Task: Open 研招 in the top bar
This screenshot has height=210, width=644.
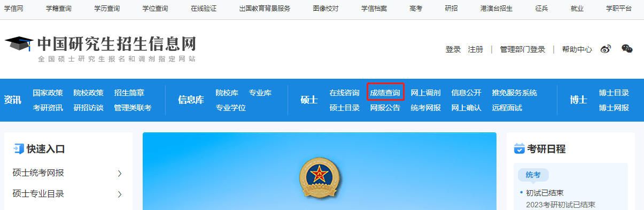Action: coord(451,9)
